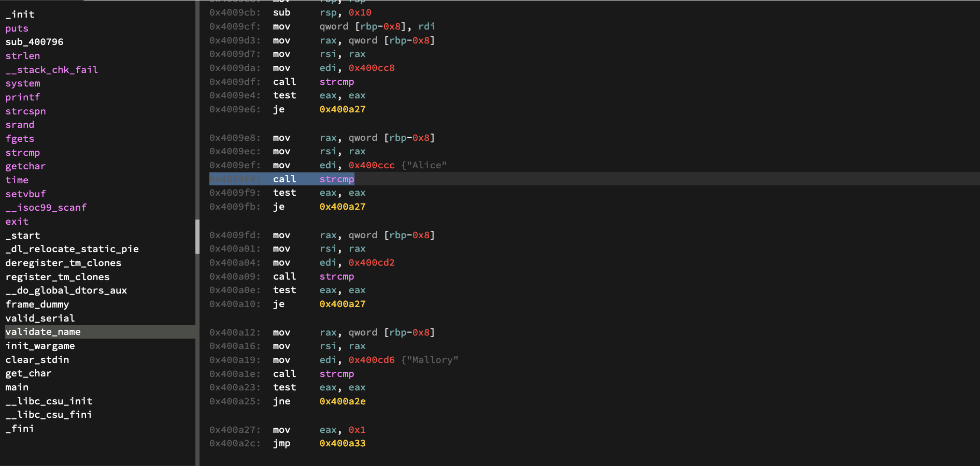Follow jump target 0x400a27 at address 0x400a10
This screenshot has height=466, width=980.
343,304
